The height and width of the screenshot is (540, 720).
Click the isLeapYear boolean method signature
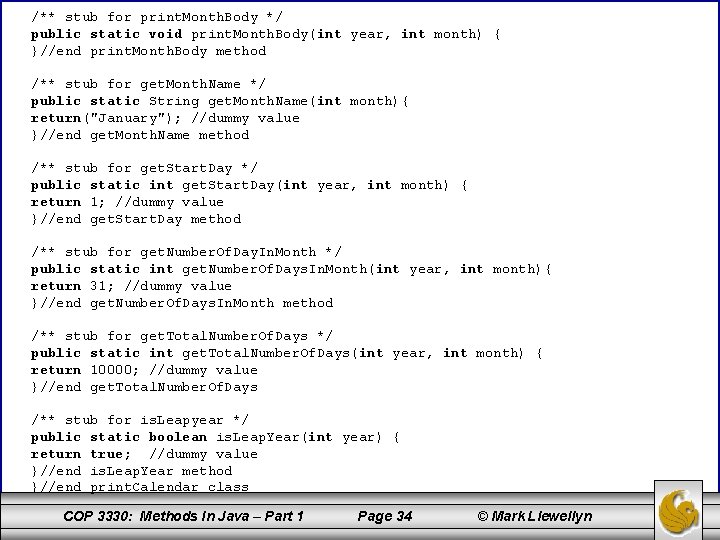(x=215, y=438)
